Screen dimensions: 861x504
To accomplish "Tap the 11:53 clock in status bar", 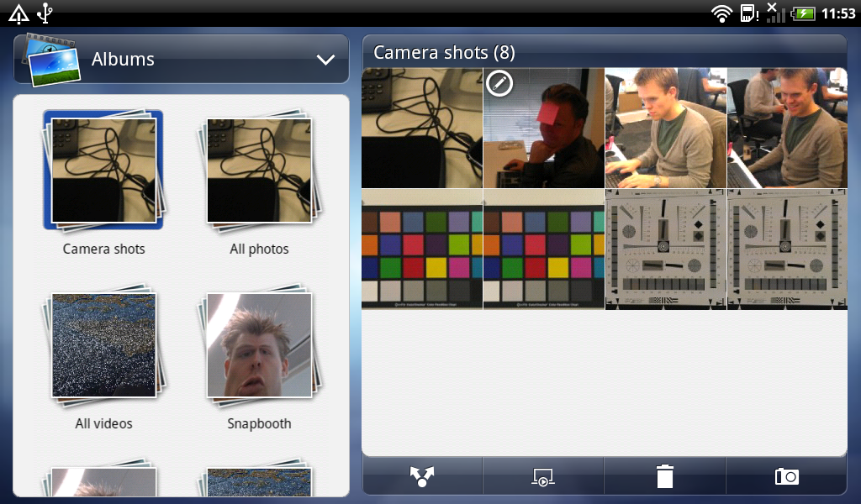I will (838, 13).
